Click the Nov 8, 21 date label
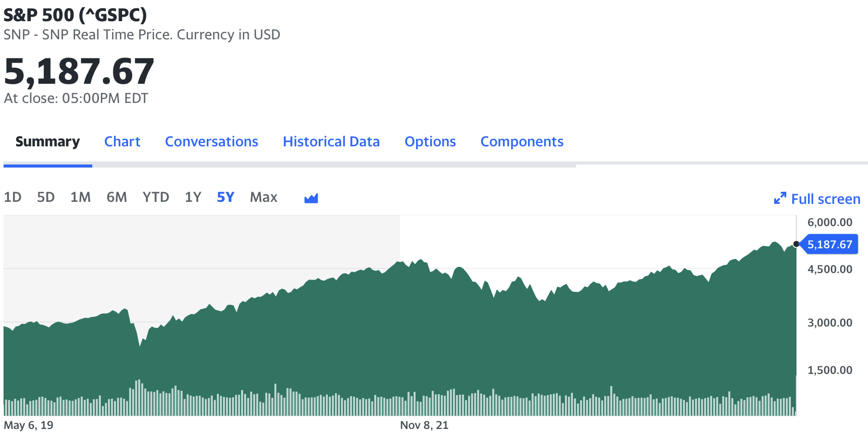The width and height of the screenshot is (868, 435). (x=424, y=425)
